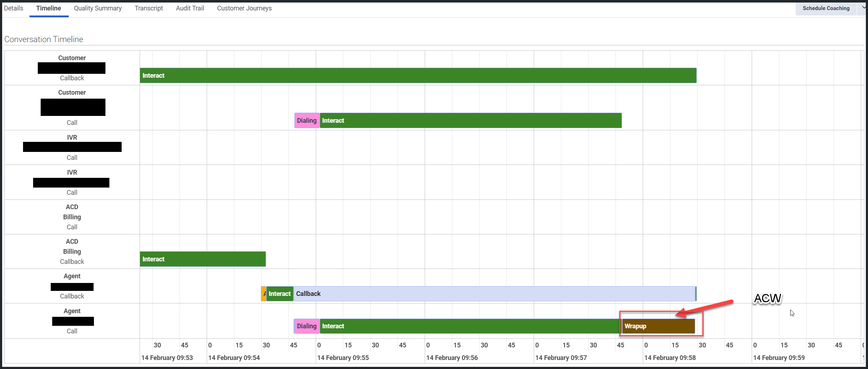The width and height of the screenshot is (868, 369).
Task: Open the Transcript tab
Action: coord(149,8)
